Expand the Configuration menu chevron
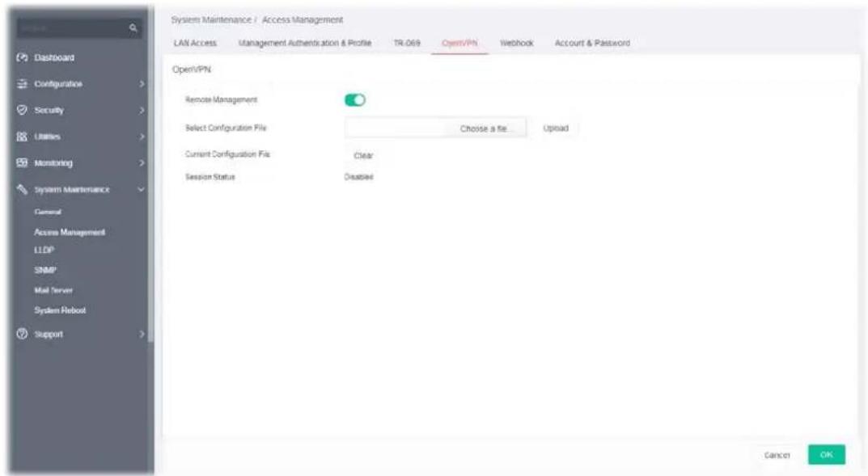The width and height of the screenshot is (868, 476). click(142, 84)
